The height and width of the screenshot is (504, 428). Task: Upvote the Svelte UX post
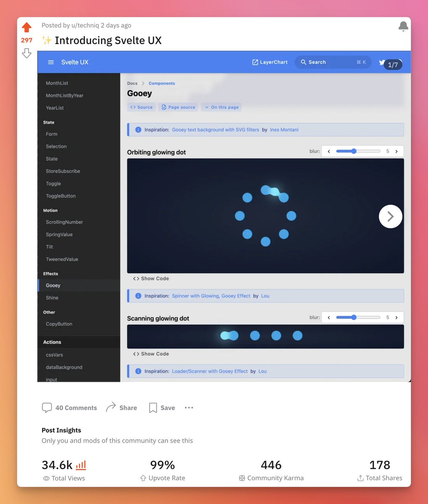(x=26, y=28)
